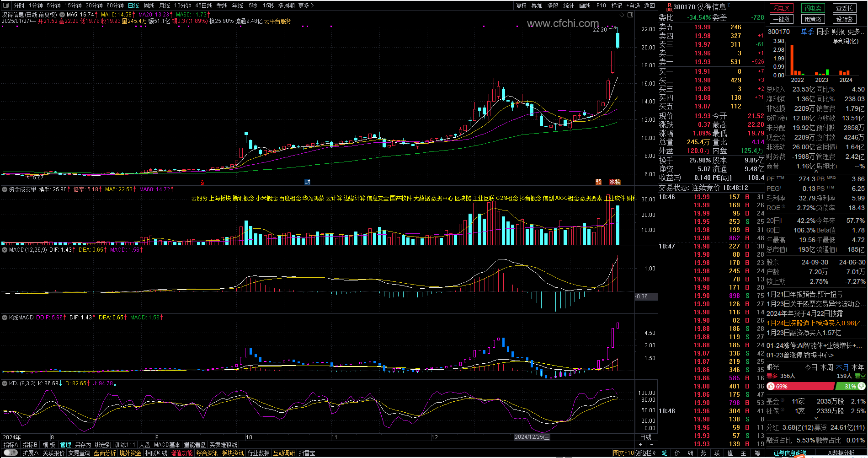Open the F10 company information panel

pyautogui.click(x=601, y=5)
